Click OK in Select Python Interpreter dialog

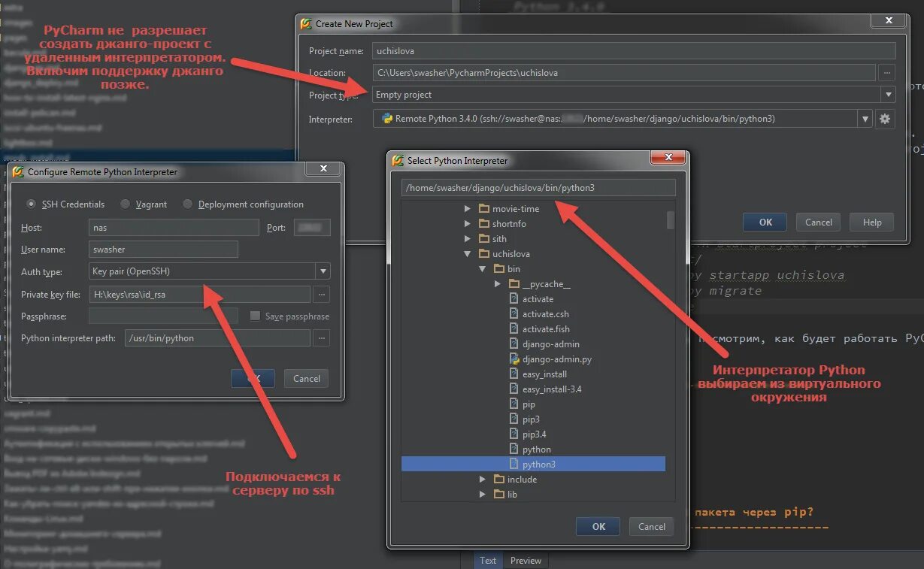point(598,527)
